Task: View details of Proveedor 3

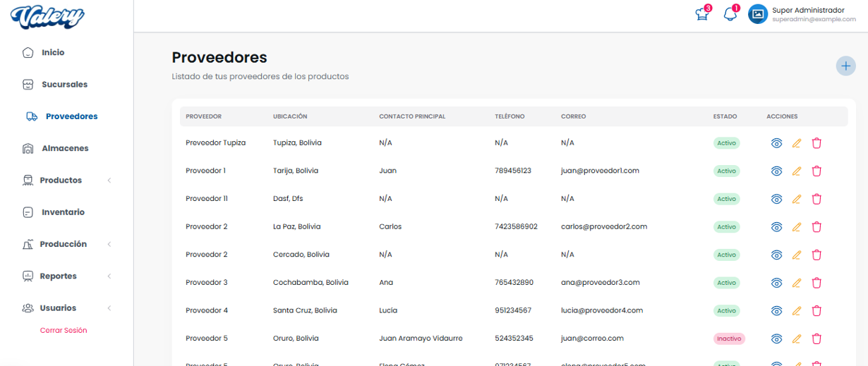Action: click(x=776, y=283)
